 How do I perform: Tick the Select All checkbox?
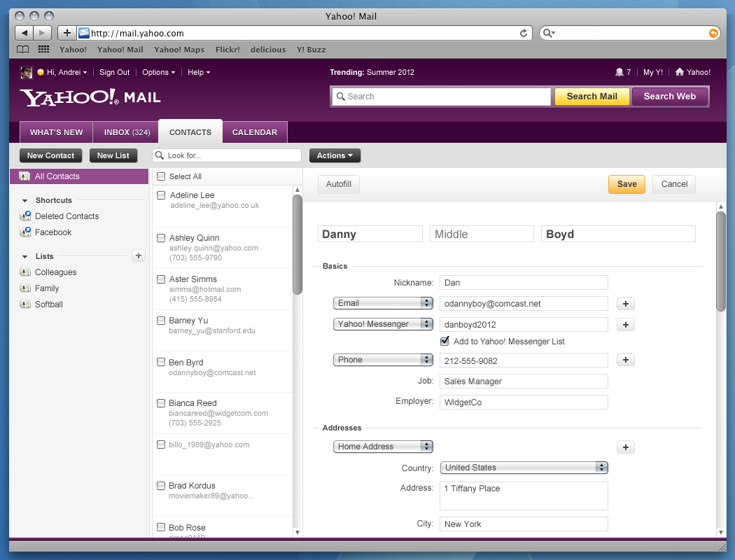161,176
